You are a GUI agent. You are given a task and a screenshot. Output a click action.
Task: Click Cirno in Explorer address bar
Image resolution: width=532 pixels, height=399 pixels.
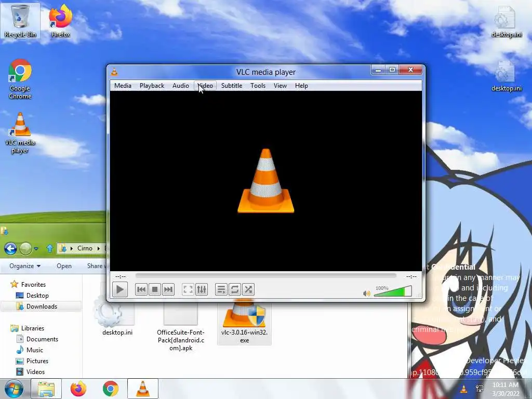click(x=85, y=248)
